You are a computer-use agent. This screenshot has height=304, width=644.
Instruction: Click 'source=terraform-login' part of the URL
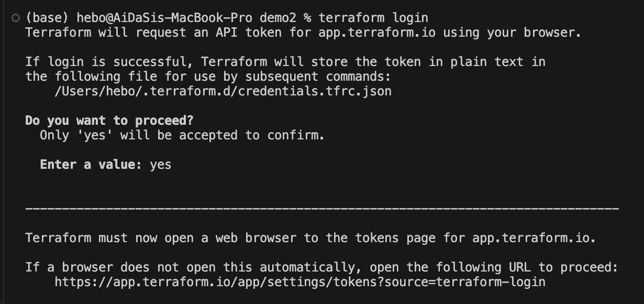[465, 282]
